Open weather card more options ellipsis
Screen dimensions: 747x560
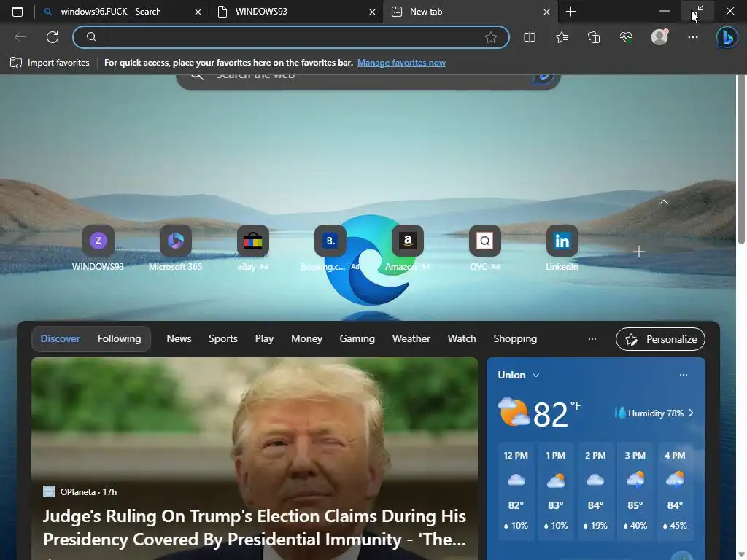(683, 375)
